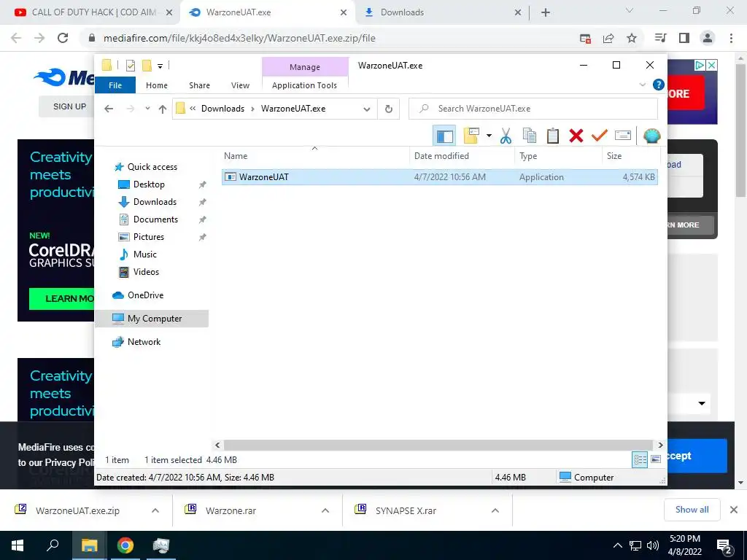Image resolution: width=747 pixels, height=560 pixels.
Task: Click the Classic Shell settings icon
Action: (x=651, y=136)
